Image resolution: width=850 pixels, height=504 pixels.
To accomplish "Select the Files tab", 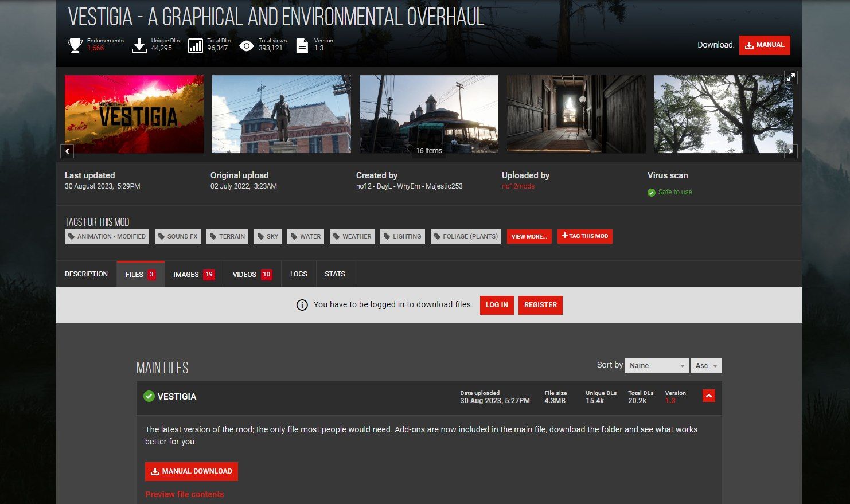I will [x=141, y=274].
